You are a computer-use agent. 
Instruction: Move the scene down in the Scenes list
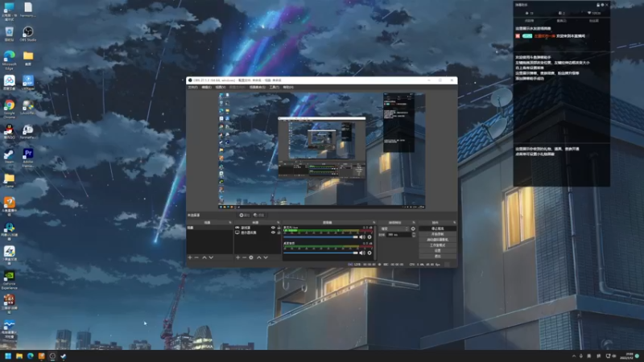coord(211,257)
